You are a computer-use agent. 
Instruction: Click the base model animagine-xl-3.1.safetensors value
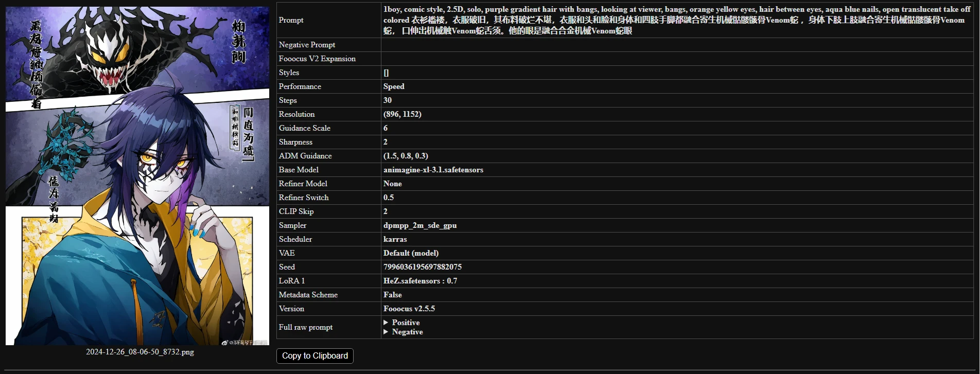(x=433, y=170)
